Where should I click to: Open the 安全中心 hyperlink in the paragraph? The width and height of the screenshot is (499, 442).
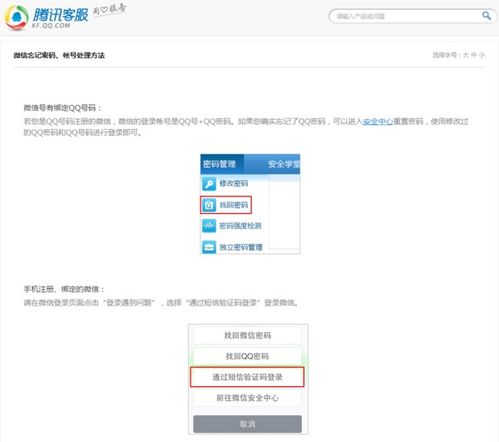[x=378, y=121]
